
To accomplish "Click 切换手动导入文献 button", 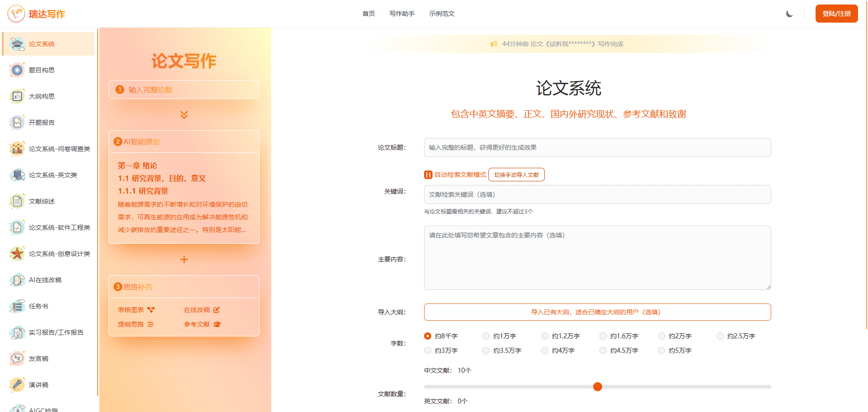I will point(516,175).
